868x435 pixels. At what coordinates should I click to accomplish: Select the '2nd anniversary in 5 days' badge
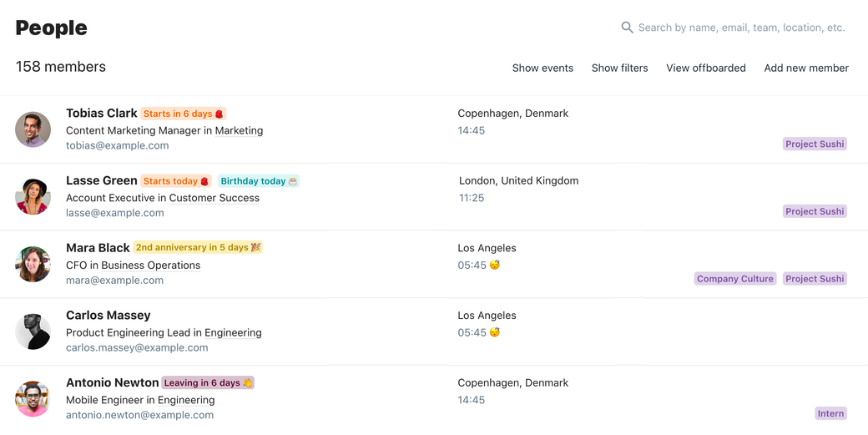click(198, 247)
